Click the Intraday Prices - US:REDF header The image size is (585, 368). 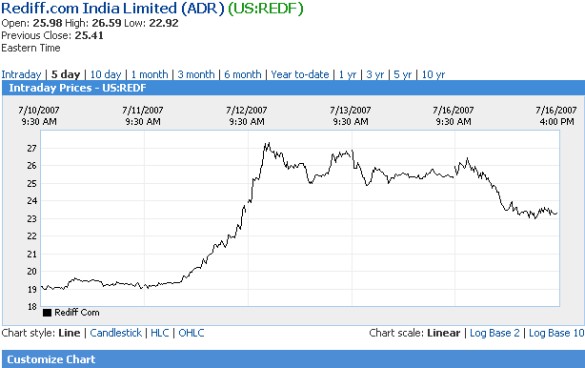[x=78, y=88]
